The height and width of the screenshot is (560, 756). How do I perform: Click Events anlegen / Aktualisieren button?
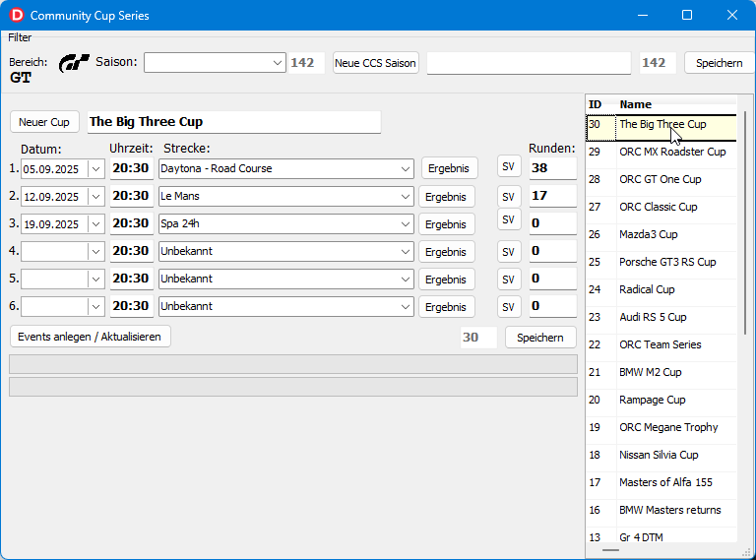pyautogui.click(x=90, y=337)
